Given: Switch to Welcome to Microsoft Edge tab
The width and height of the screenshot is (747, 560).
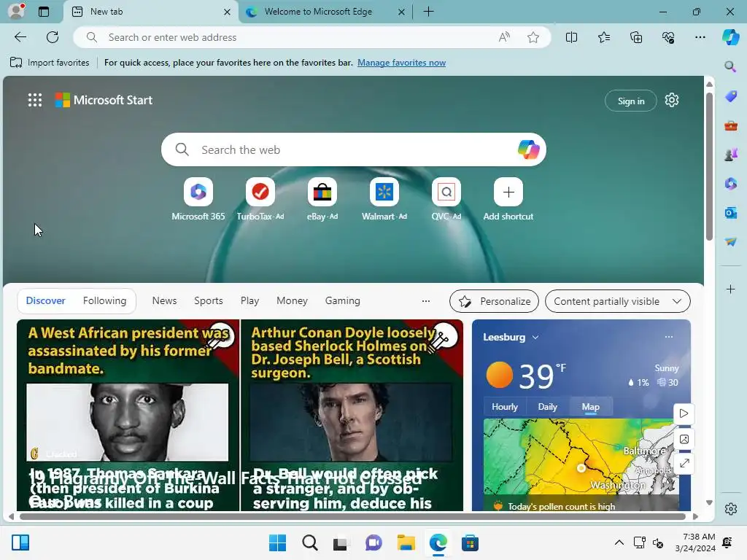Looking at the screenshot, I should [318, 12].
